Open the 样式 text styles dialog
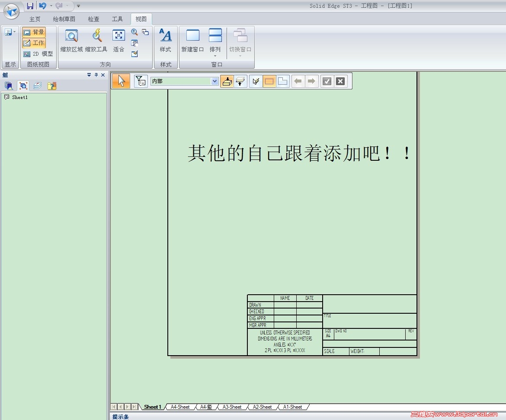 click(166, 40)
